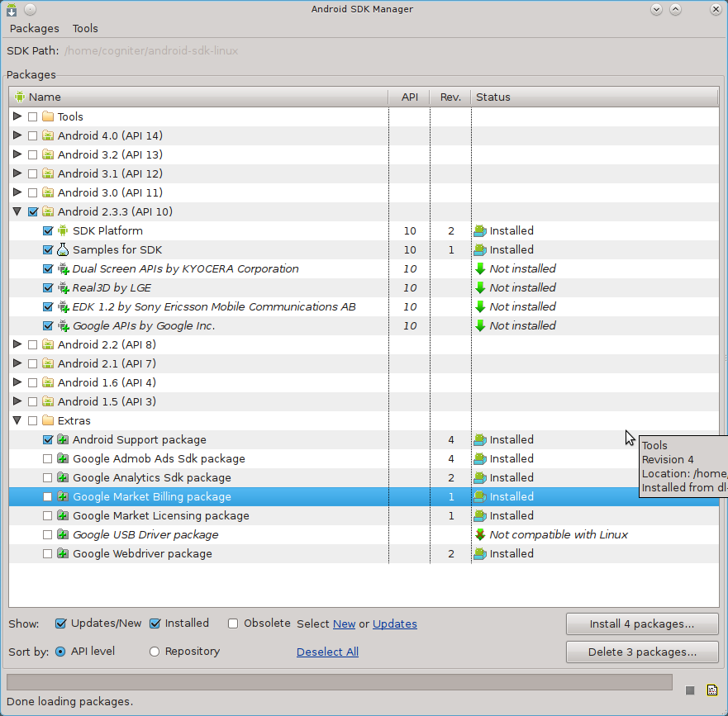
Task: Click the Installed status icon for Google Webdriver
Action: (x=480, y=553)
